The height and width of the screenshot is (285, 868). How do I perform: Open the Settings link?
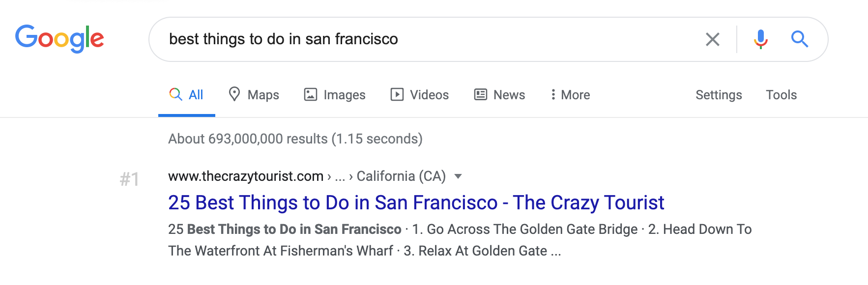[719, 95]
